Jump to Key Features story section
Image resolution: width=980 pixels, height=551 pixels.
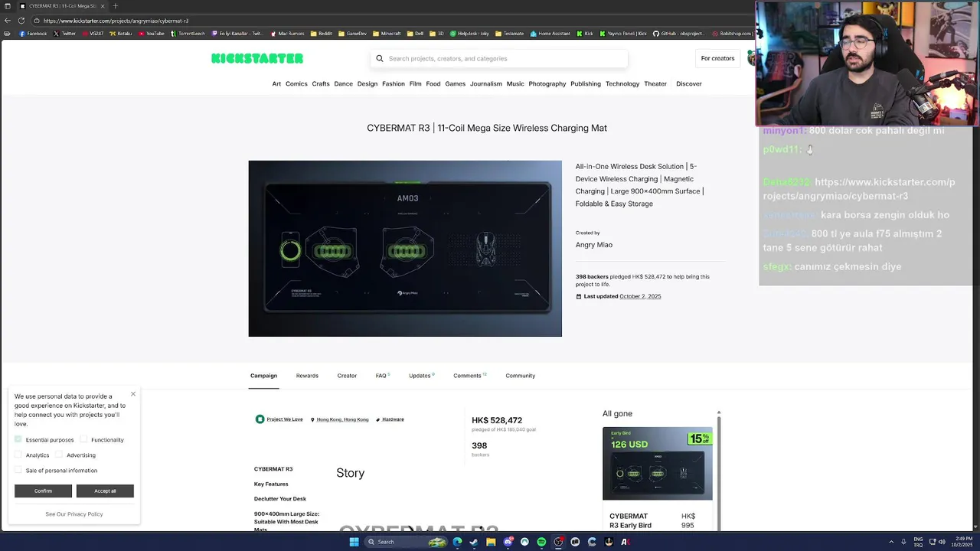[271, 484]
